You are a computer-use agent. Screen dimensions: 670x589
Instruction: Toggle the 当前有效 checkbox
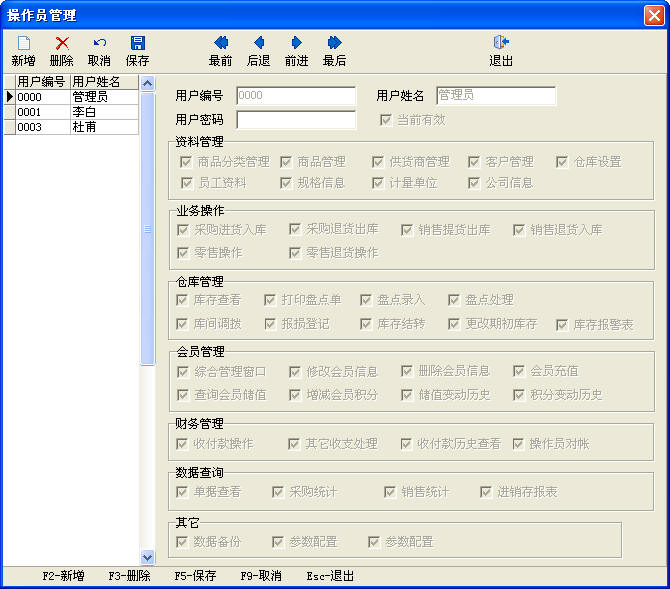[x=386, y=120]
